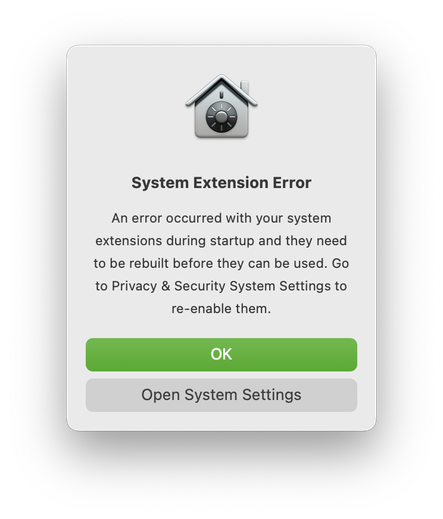
Task: Click the 'An error occurred with' text line
Action: 221,218
